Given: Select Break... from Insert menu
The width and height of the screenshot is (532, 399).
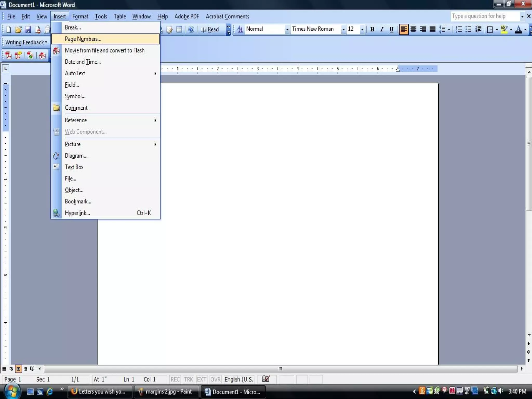Looking at the screenshot, I should click(105, 28).
